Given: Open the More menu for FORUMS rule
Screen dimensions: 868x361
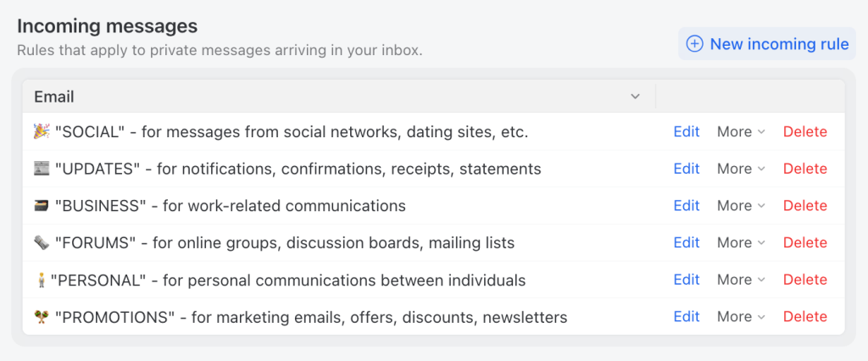Looking at the screenshot, I should [x=741, y=243].
